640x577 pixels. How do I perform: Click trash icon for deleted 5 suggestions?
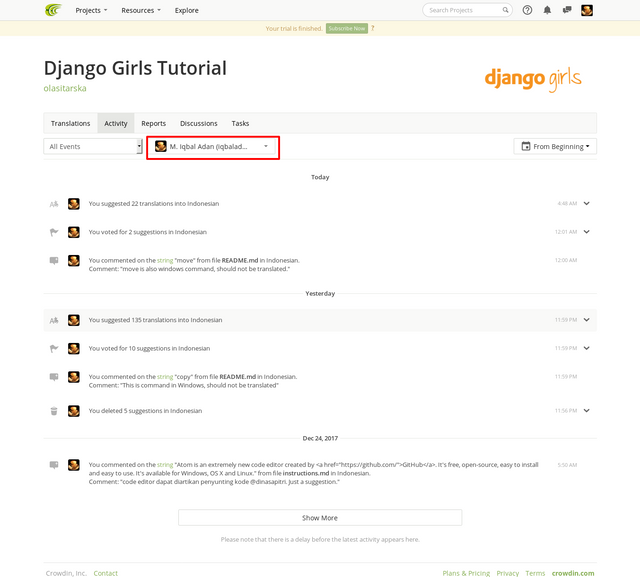coord(54,411)
